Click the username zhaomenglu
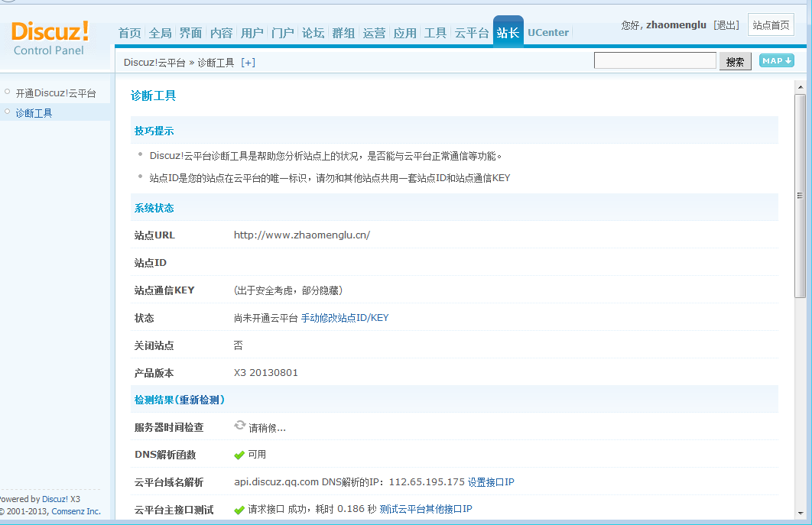The width and height of the screenshot is (812, 525). pos(676,25)
